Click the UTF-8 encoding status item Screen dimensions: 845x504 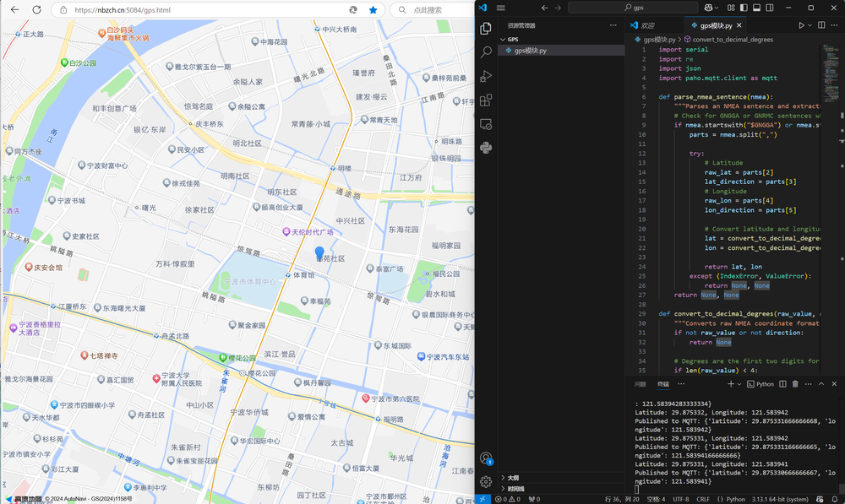680,499
